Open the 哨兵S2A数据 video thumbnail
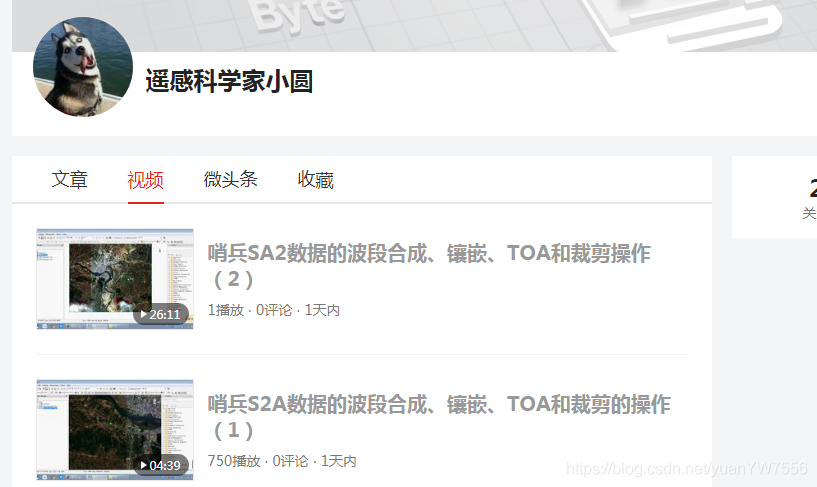This screenshot has height=487, width=817. [115, 430]
